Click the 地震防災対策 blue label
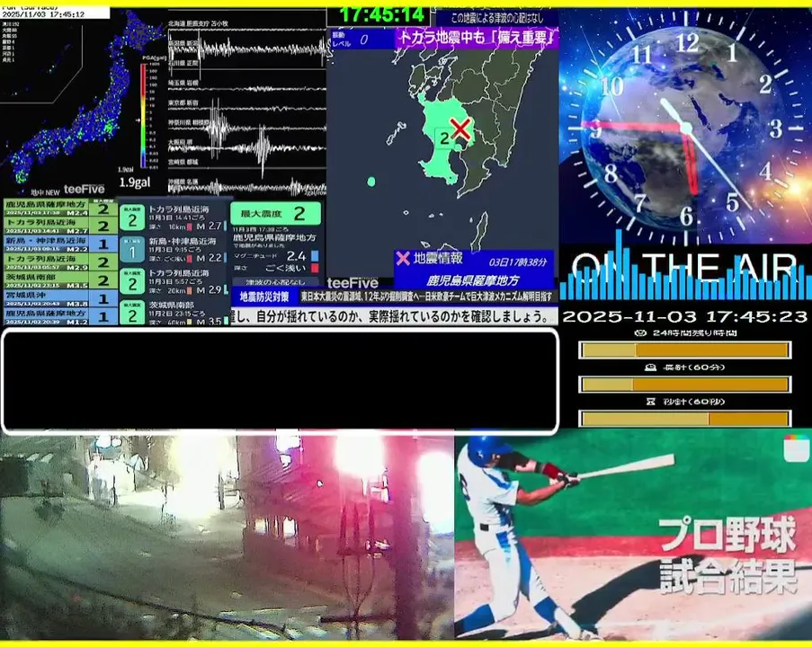The image size is (812, 647). (x=264, y=297)
